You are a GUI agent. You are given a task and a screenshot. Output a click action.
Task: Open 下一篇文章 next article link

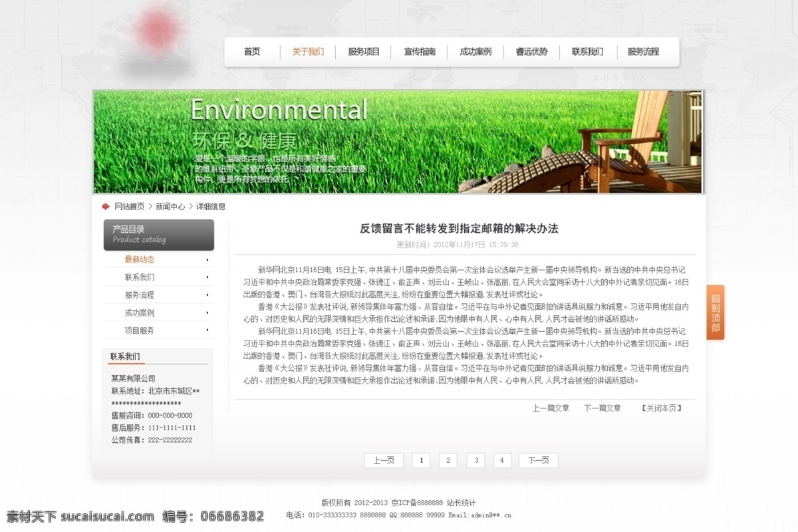(602, 408)
